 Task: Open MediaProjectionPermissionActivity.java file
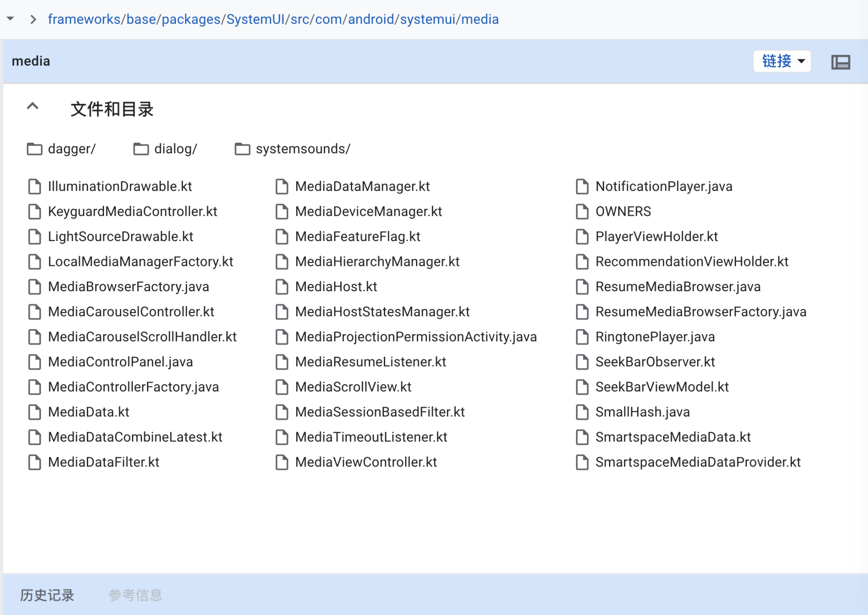[x=415, y=337]
